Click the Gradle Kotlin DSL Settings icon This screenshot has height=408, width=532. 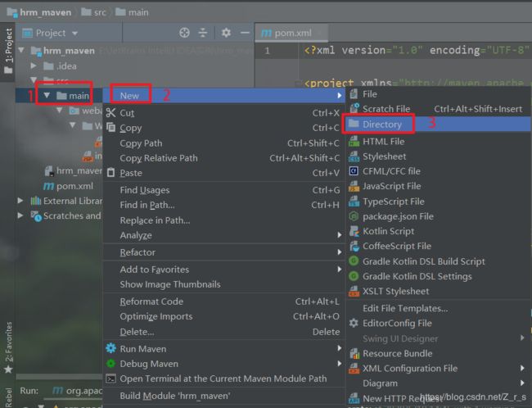354,276
